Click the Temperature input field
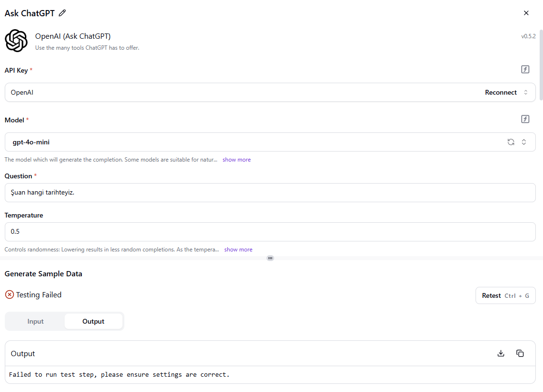 coord(270,232)
